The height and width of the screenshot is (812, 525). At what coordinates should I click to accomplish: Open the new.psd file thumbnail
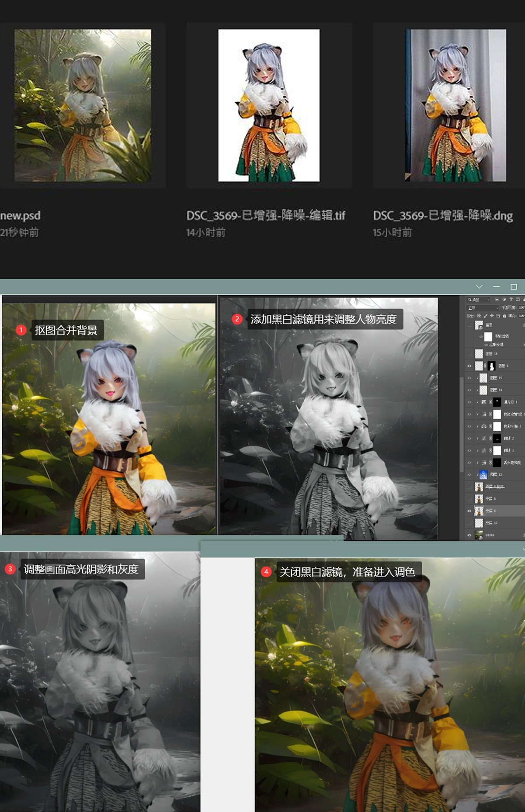coord(83,105)
